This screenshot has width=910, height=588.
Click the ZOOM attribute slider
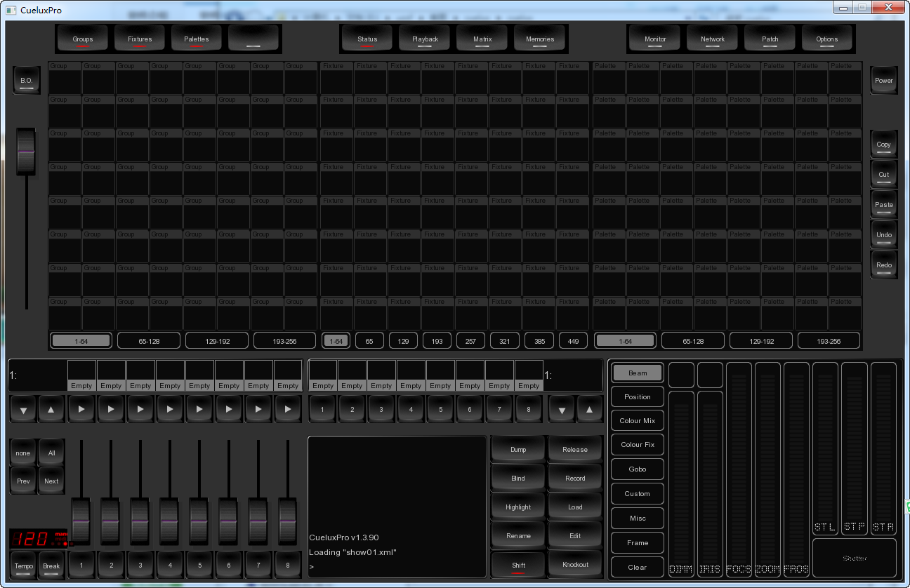tap(767, 469)
